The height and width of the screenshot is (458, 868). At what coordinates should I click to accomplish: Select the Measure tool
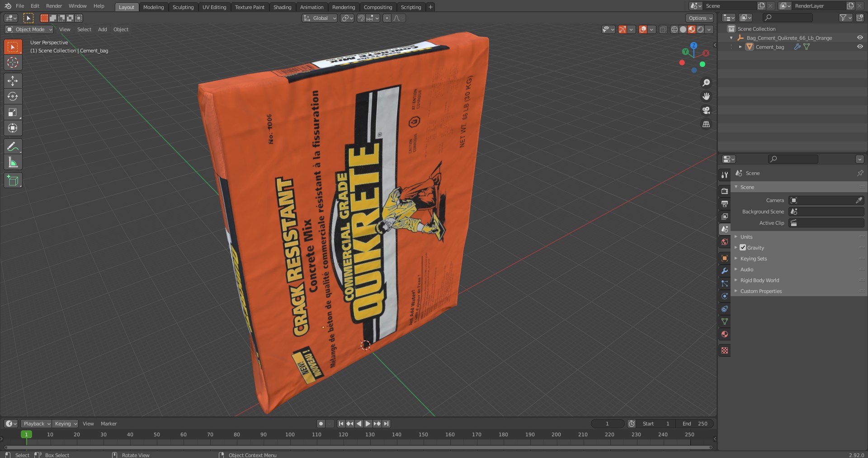coord(13,162)
